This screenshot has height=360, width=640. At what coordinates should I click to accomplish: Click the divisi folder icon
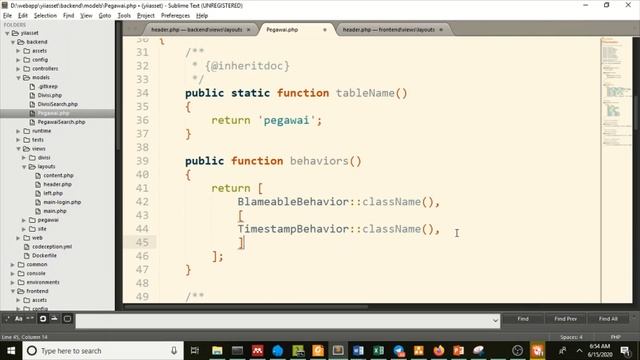point(33,158)
